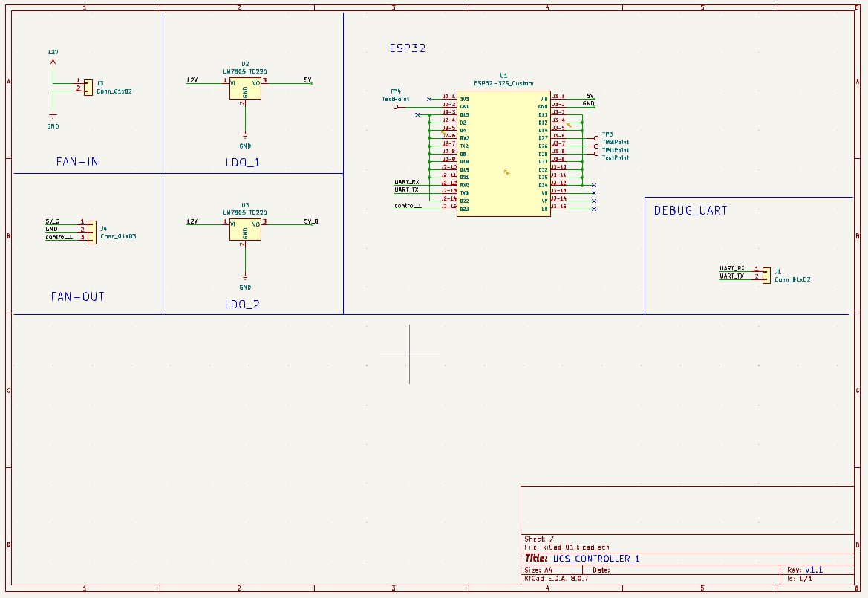Select the U3 LM7805 regulator symbol

pos(245,230)
